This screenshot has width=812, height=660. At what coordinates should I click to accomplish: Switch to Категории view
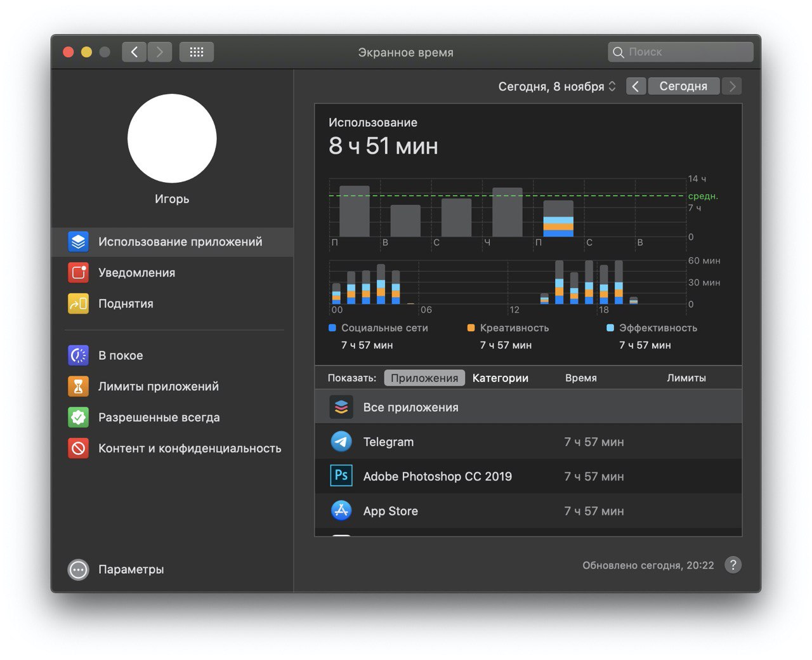[x=501, y=378]
